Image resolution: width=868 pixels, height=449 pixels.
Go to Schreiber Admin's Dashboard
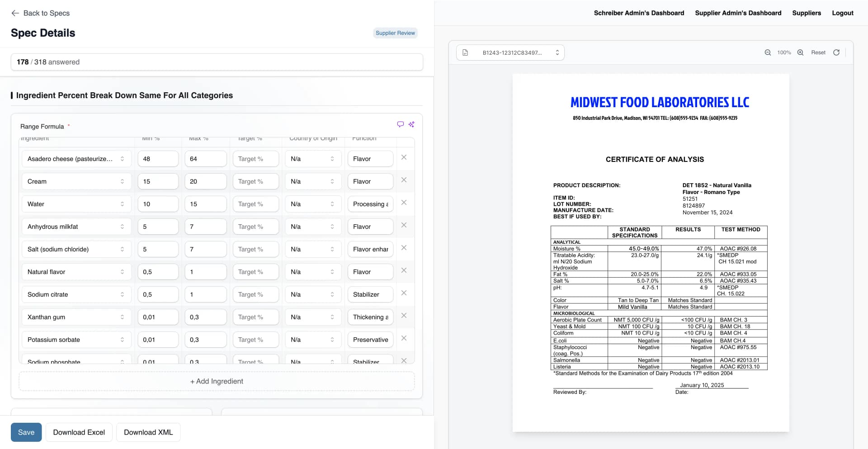639,13
